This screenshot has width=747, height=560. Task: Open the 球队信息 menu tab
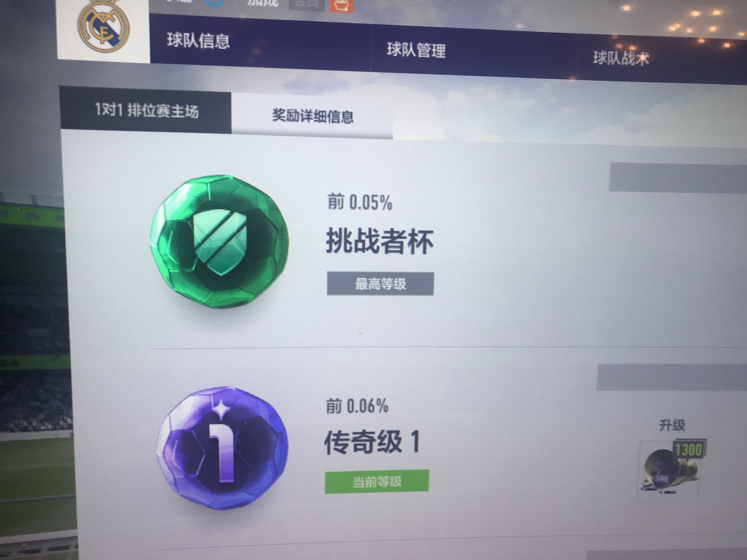(x=198, y=41)
